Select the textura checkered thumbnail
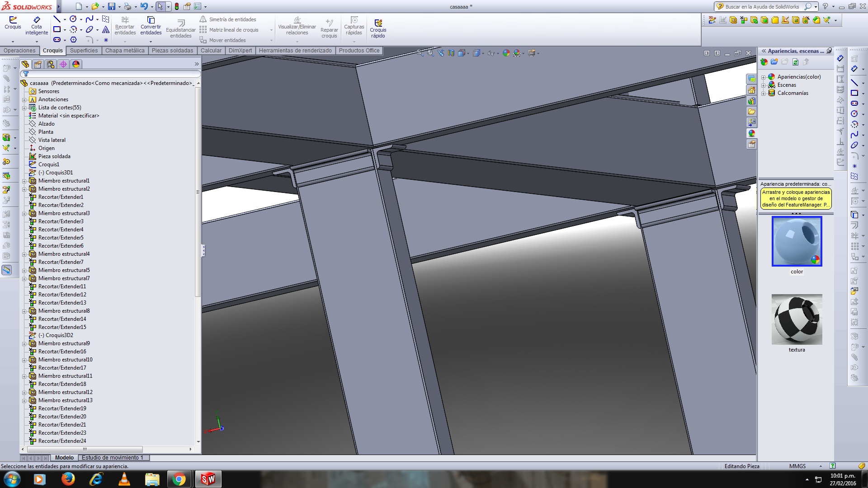The height and width of the screenshot is (488, 868). pos(797,319)
